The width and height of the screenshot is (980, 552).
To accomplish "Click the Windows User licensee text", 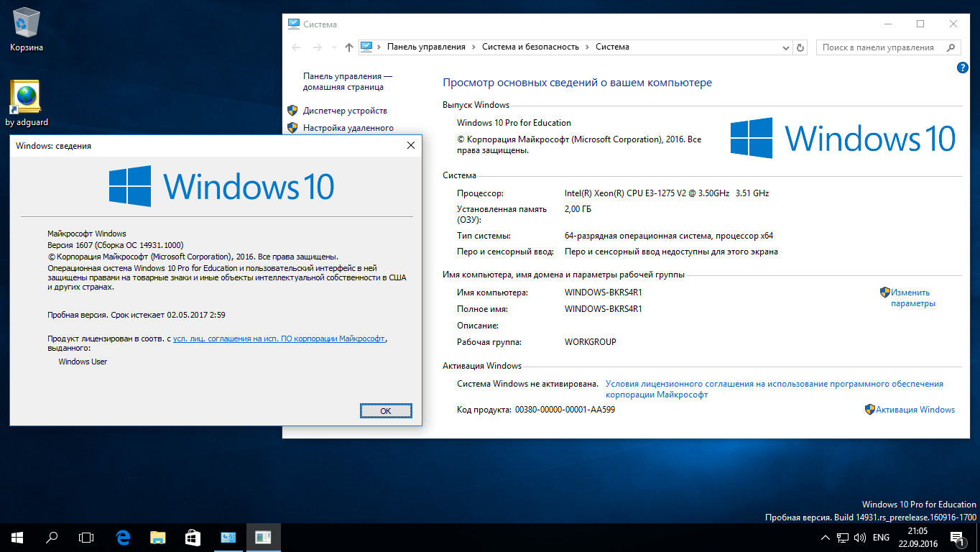I will [x=83, y=362].
